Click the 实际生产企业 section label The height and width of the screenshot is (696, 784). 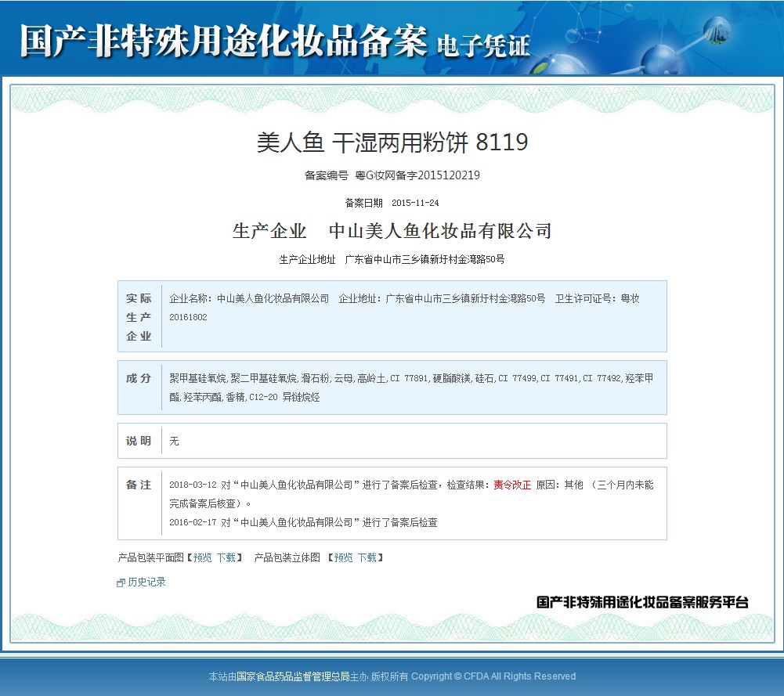pyautogui.click(x=139, y=317)
